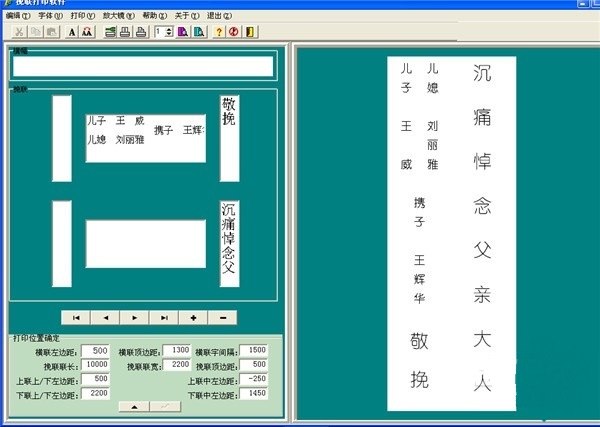Click the 横联字间隔 label text
Screen dimensions: 600x427
[217, 352]
